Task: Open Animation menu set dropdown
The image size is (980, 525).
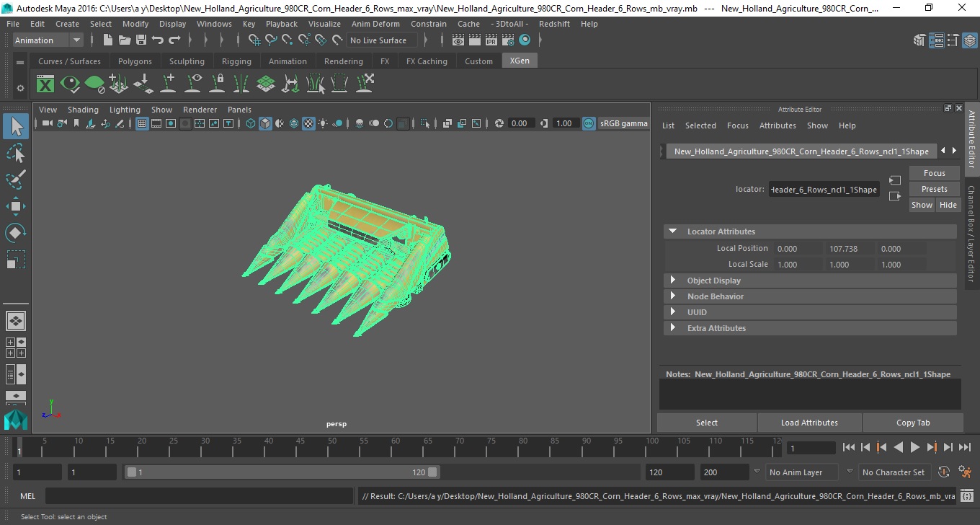Action: pos(48,40)
